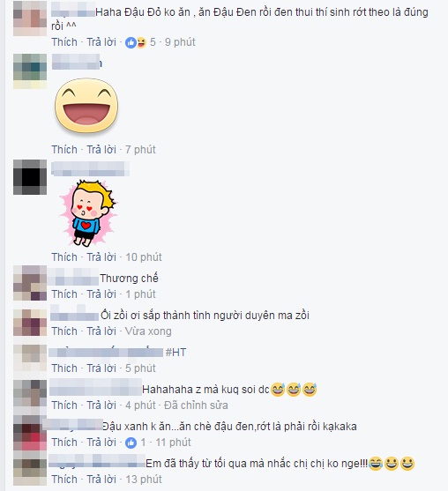Reply to the laughing sticker comment
The width and height of the screenshot is (448, 491).
pos(101,149)
